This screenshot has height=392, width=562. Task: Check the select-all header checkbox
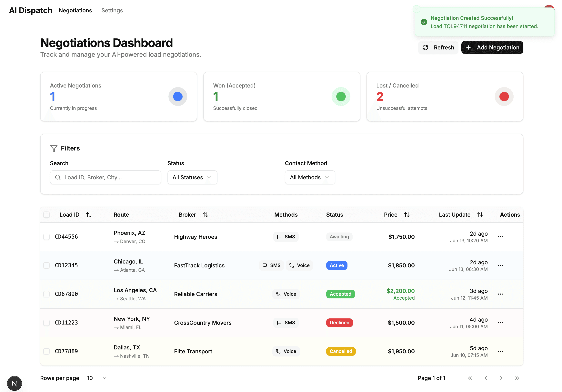(x=46, y=215)
